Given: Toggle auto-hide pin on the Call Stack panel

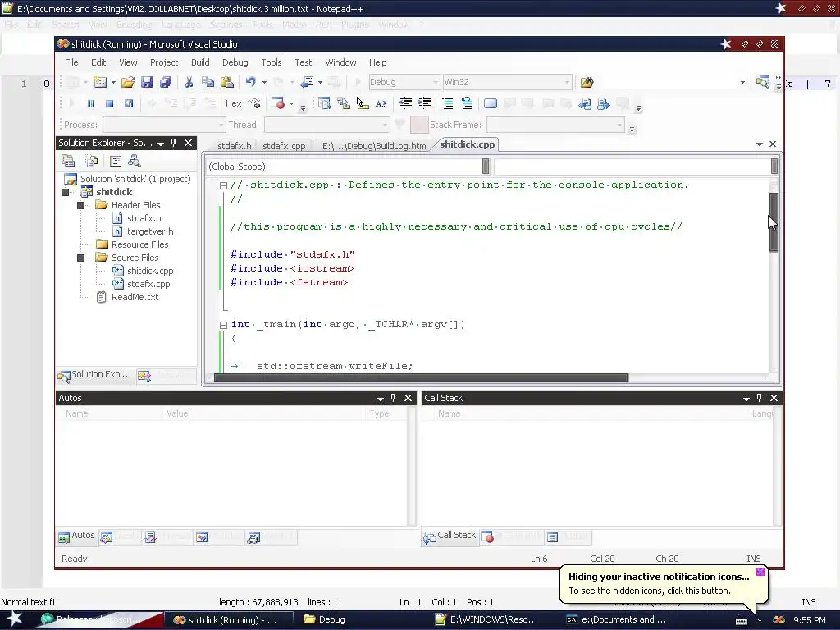Looking at the screenshot, I should click(759, 398).
